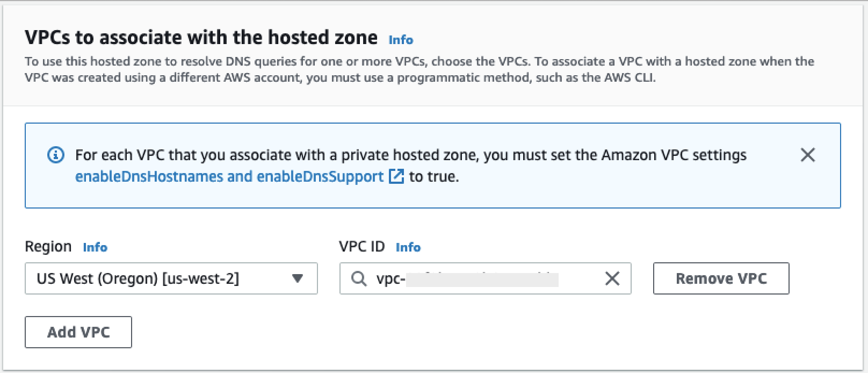The height and width of the screenshot is (373, 868).
Task: Click Info beside the Region label
Action: [x=94, y=247]
